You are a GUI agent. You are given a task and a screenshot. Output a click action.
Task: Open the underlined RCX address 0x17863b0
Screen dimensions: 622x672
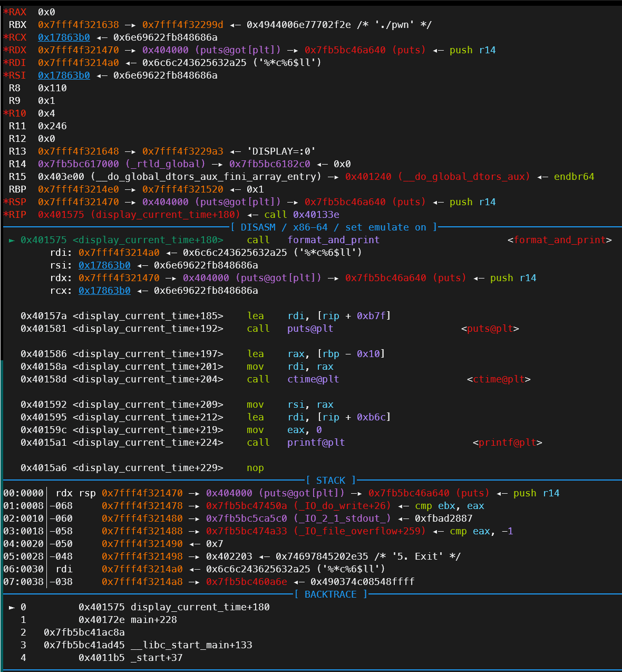pyautogui.click(x=64, y=37)
